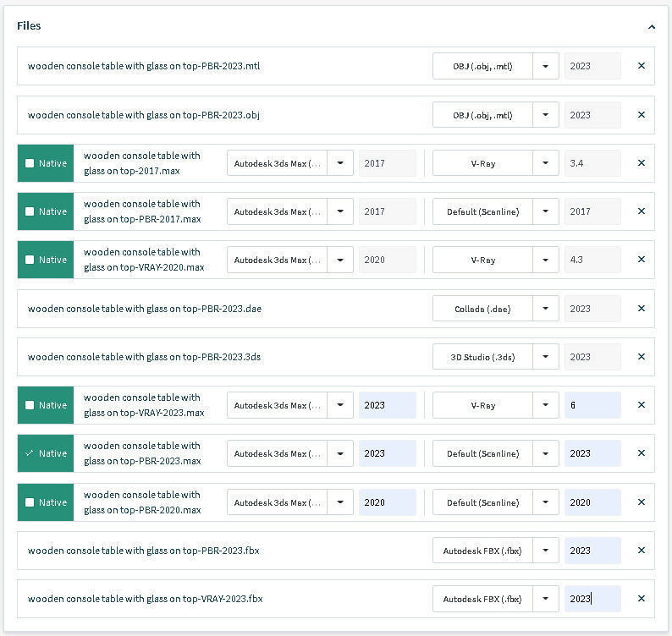Remove the PBR-2023.mtl file row
Viewport: 672px width, 636px height.
tap(641, 66)
